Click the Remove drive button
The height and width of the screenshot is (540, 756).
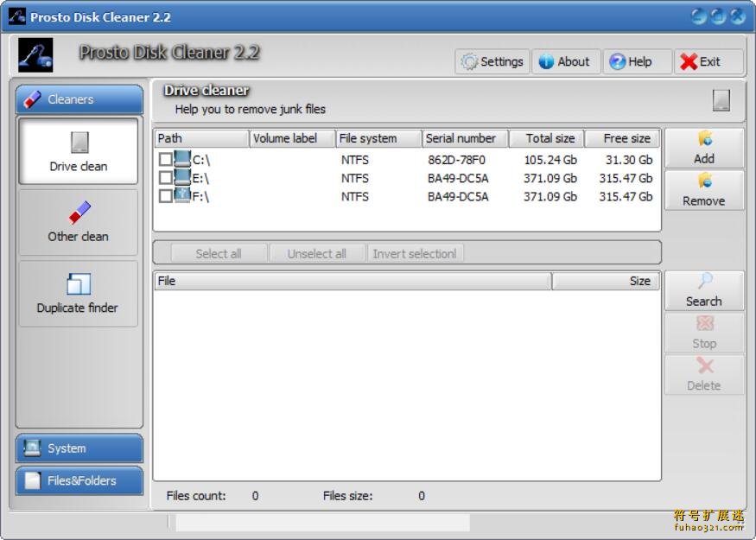click(x=704, y=190)
